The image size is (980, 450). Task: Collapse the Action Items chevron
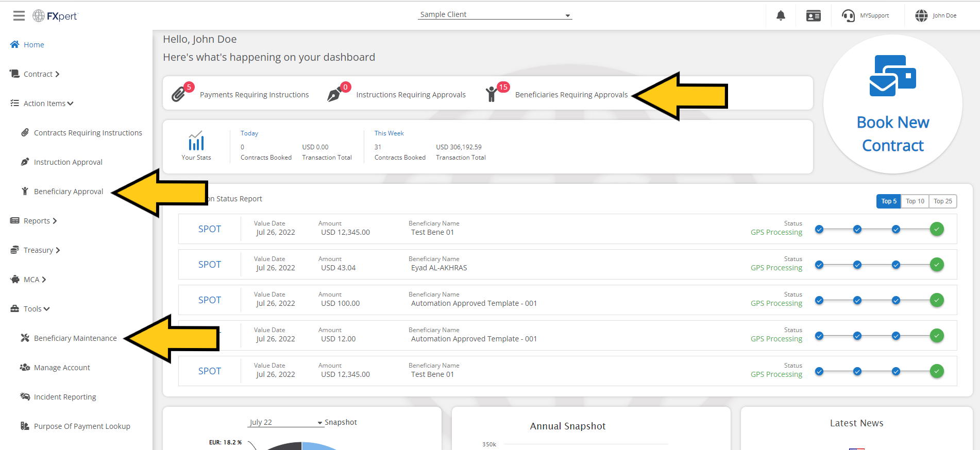[70, 103]
